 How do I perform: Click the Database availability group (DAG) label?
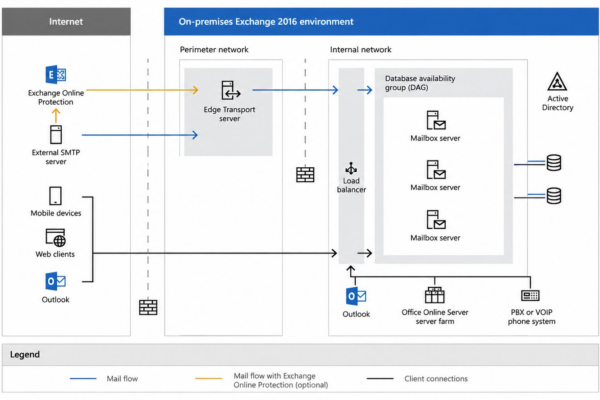(420, 83)
